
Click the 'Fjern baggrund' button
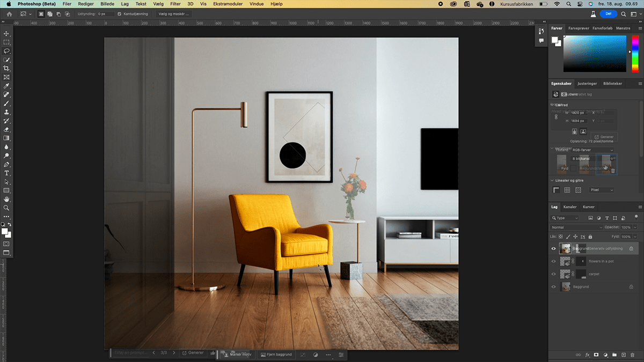tap(276, 354)
